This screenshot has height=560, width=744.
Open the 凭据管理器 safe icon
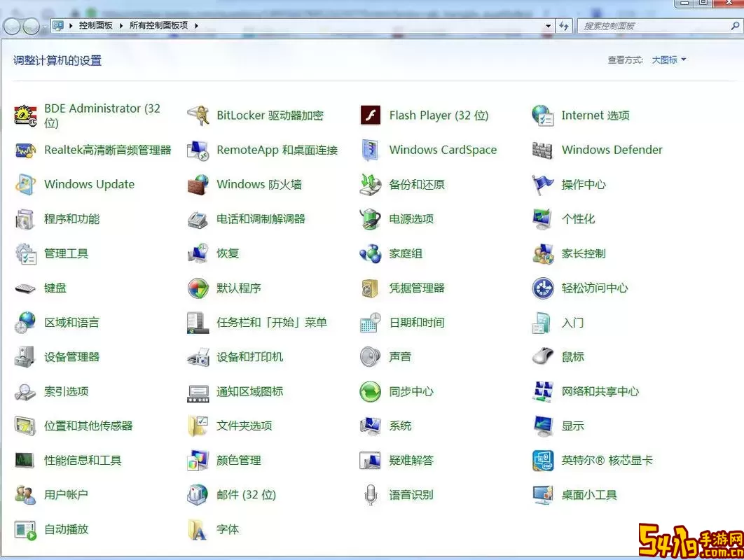click(371, 288)
